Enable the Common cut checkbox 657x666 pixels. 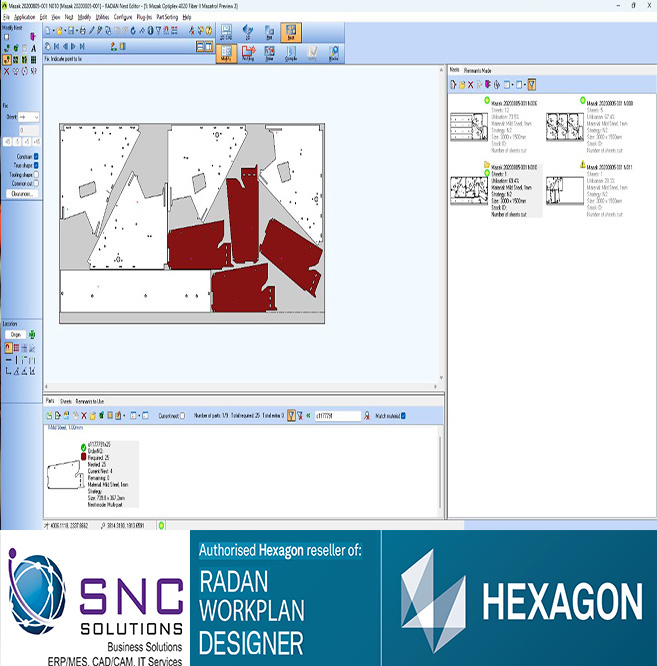click(x=36, y=183)
